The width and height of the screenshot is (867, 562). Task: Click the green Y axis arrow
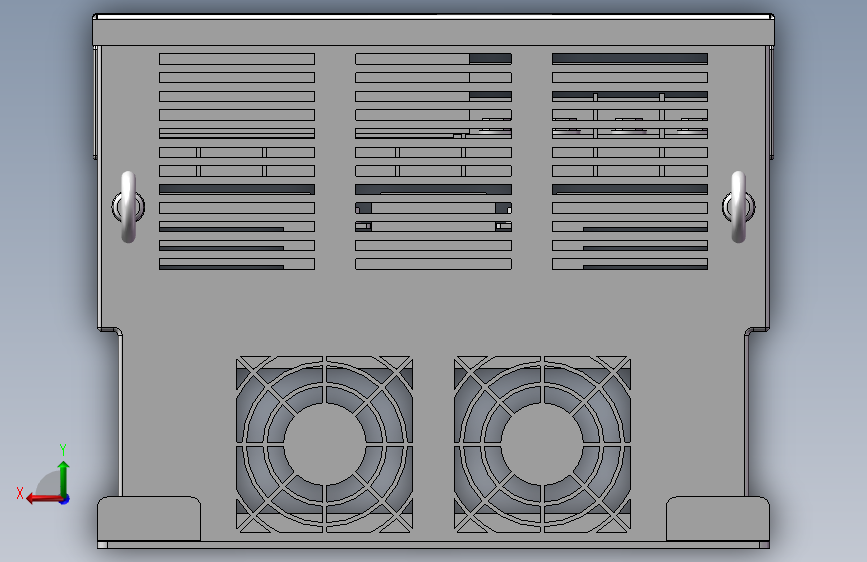point(64,477)
